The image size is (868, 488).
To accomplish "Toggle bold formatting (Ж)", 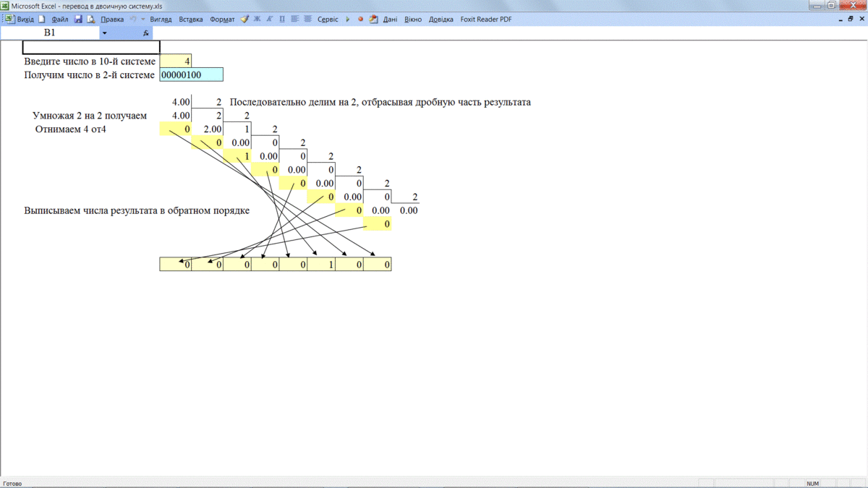I will (257, 20).
